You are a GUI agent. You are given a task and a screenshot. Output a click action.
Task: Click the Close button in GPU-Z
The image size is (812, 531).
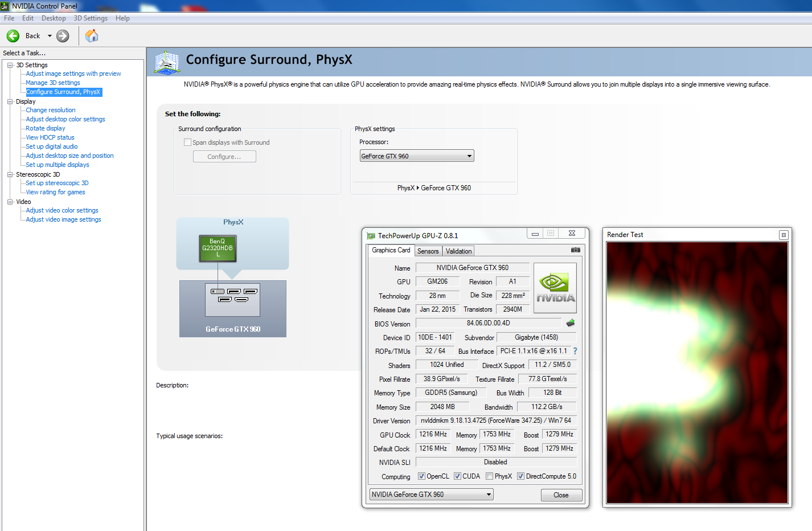click(561, 495)
